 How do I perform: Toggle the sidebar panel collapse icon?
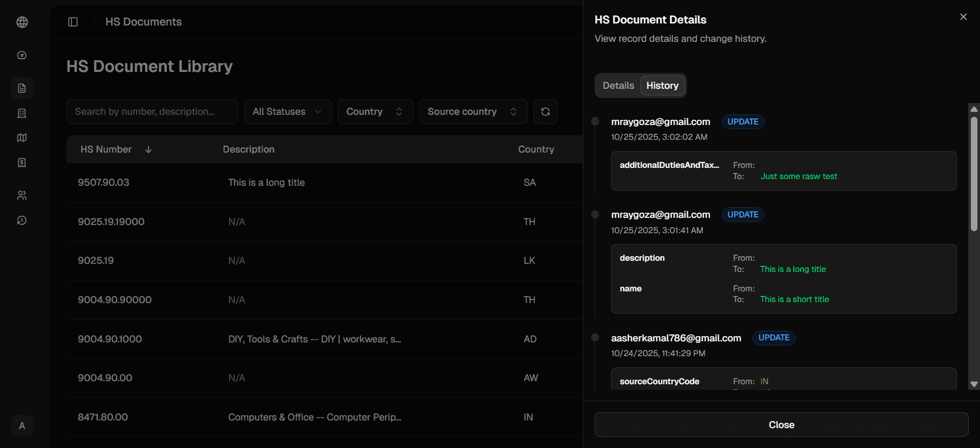pos(73,22)
